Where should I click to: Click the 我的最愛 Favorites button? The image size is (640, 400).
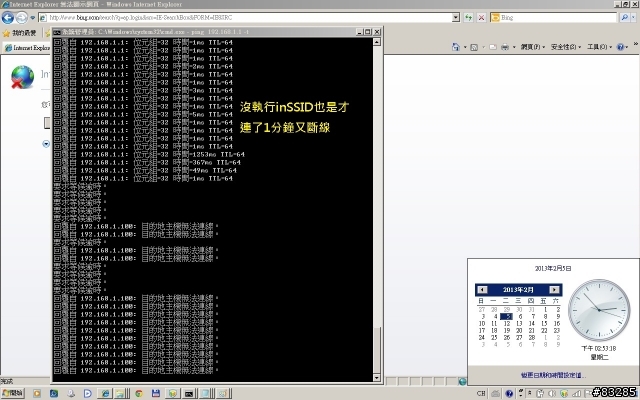tap(20, 33)
